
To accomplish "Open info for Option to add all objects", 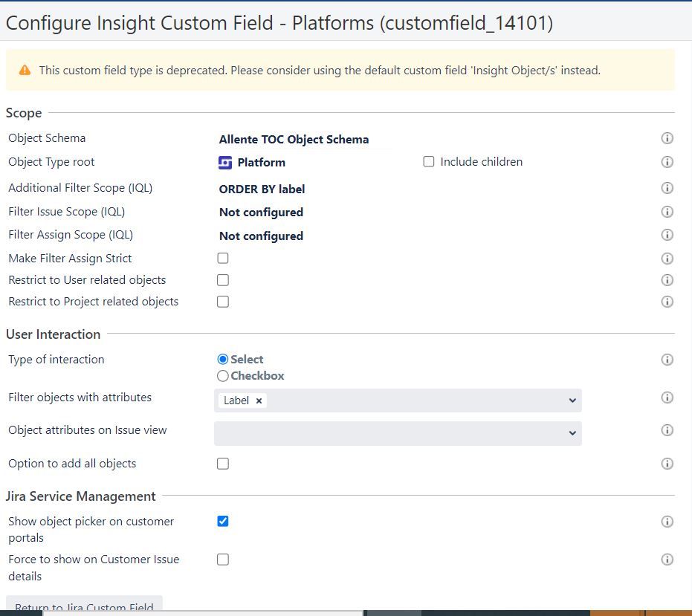I will 667,464.
